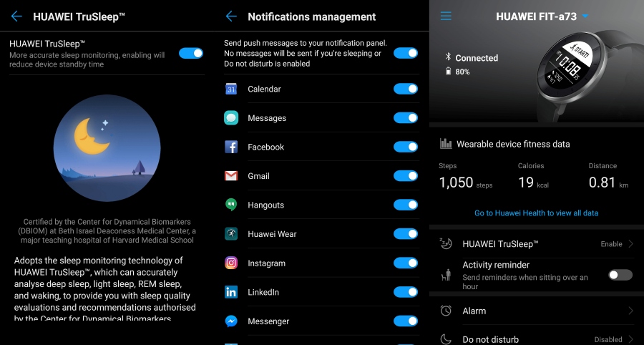Screen dimensions: 644x345
Task: Click the Gmail app icon
Action: pyautogui.click(x=231, y=176)
